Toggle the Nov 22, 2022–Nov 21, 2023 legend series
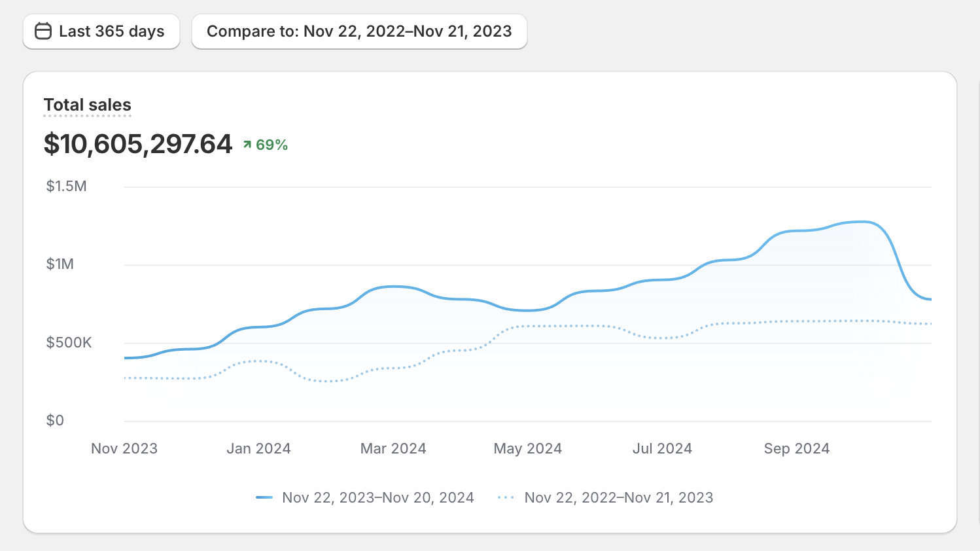The height and width of the screenshot is (551, 980). pos(605,497)
